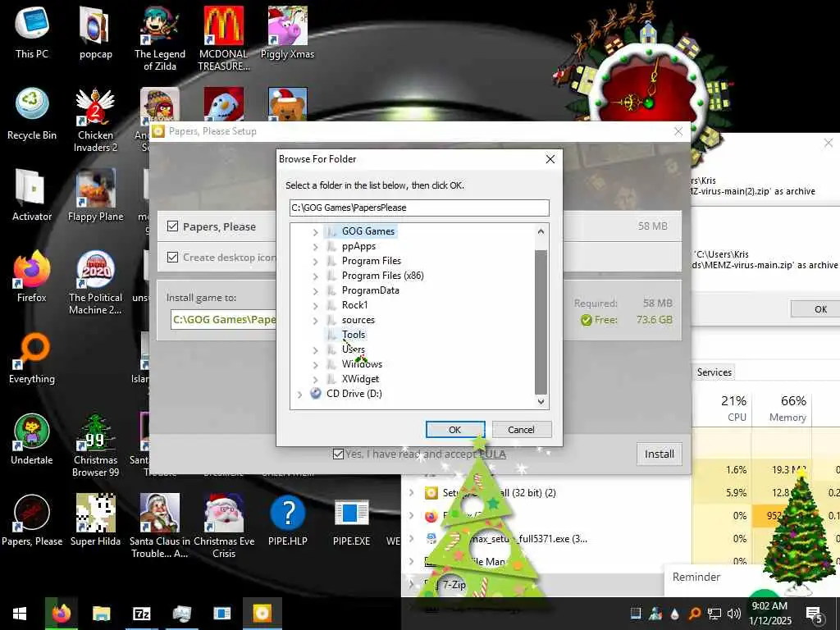The image size is (840, 630).
Task: Open Christmas Eve Crisis shortcut
Action: [224, 526]
